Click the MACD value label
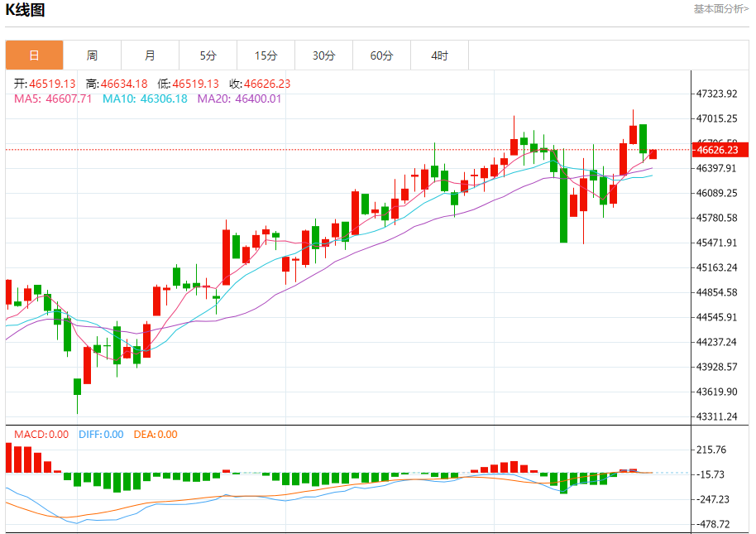Screen dimensions: 756x534 (41, 434)
